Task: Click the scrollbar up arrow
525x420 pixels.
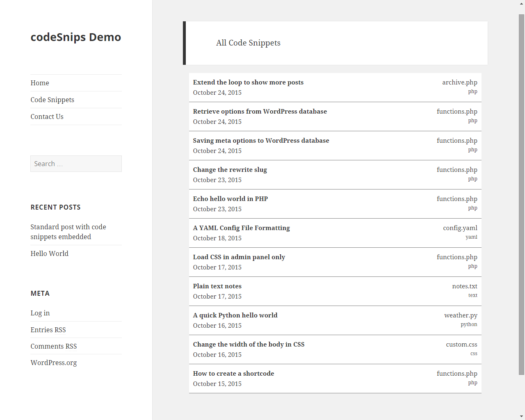Action: [x=521, y=3]
